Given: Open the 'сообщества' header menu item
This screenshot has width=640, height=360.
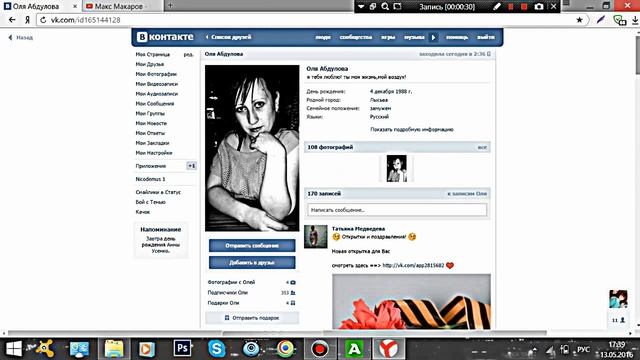Looking at the screenshot, I should pyautogui.click(x=356, y=37).
